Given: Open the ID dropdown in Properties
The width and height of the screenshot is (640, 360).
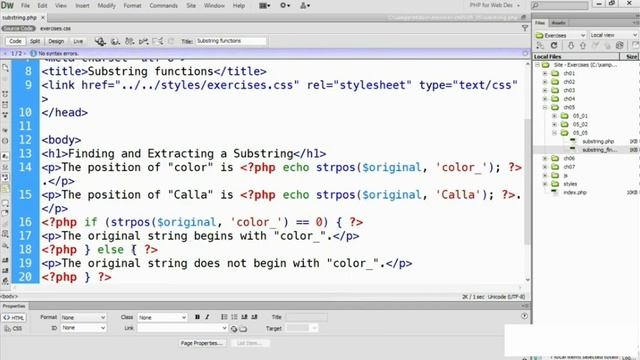Looking at the screenshot, I should [83, 328].
